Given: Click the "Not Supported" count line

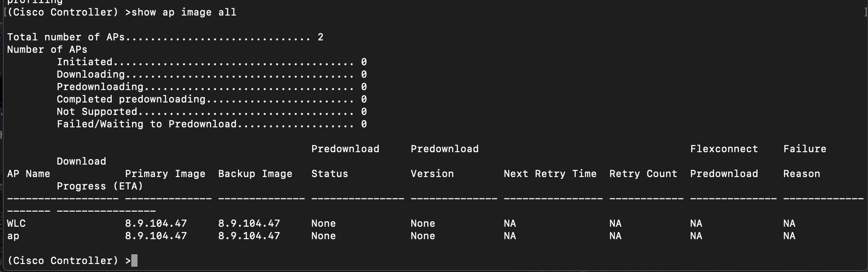Looking at the screenshot, I should (x=211, y=112).
